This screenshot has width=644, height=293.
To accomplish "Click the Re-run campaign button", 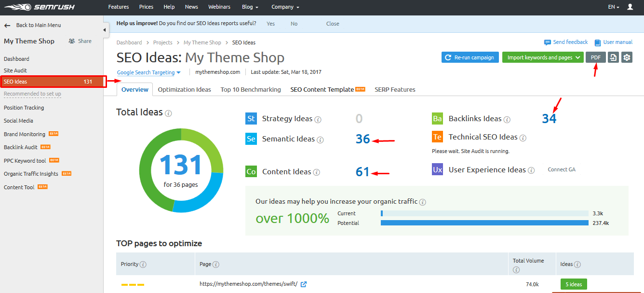I will (x=470, y=57).
